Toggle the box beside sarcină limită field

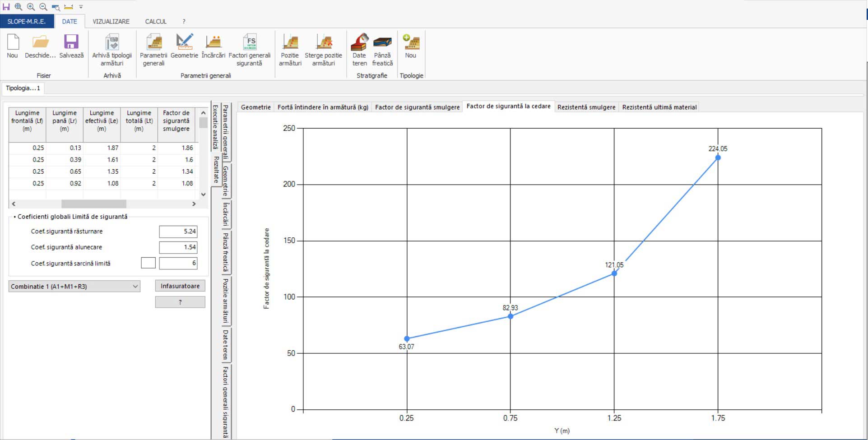pos(148,263)
